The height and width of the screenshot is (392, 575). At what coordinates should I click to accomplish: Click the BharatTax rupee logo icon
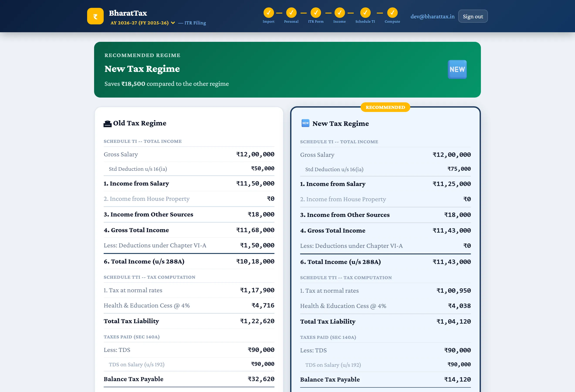click(x=95, y=16)
